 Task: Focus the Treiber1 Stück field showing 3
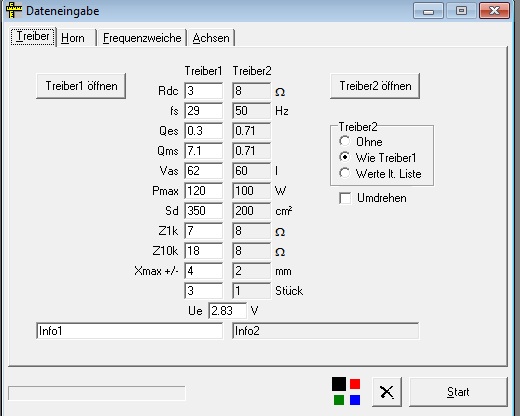coord(203,291)
